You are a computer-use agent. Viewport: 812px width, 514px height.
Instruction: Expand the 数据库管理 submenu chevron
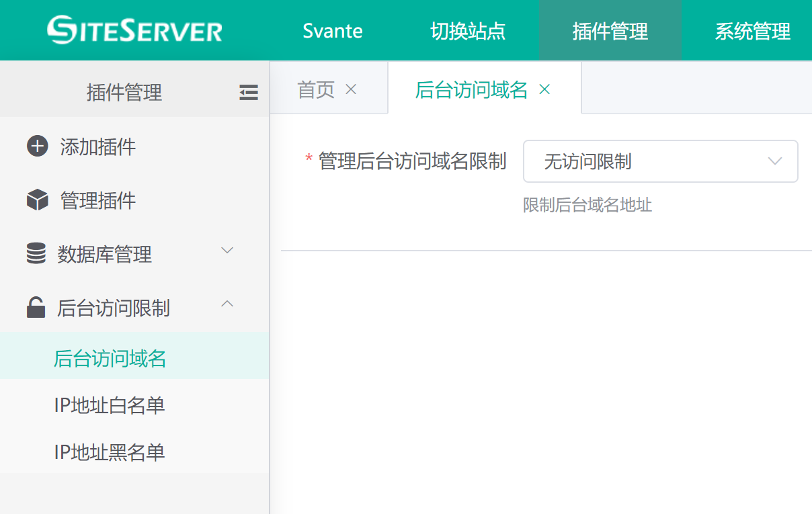point(227,251)
